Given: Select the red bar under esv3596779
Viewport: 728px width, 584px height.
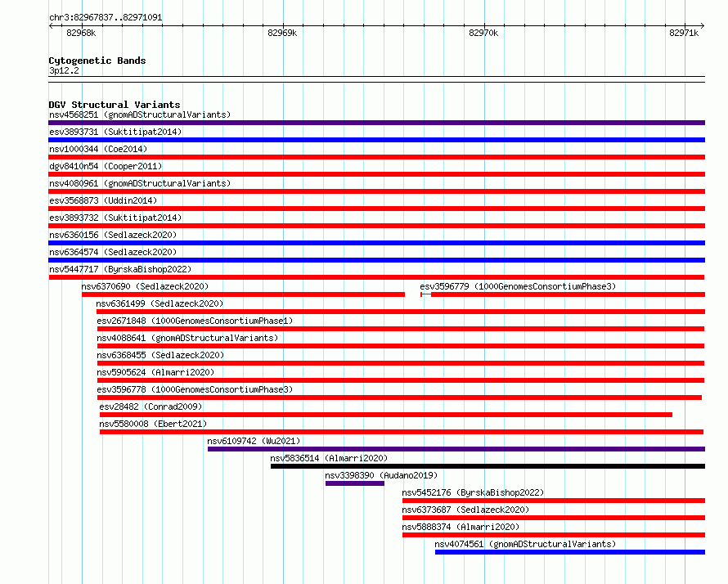Looking at the screenshot, I should 563,294.
